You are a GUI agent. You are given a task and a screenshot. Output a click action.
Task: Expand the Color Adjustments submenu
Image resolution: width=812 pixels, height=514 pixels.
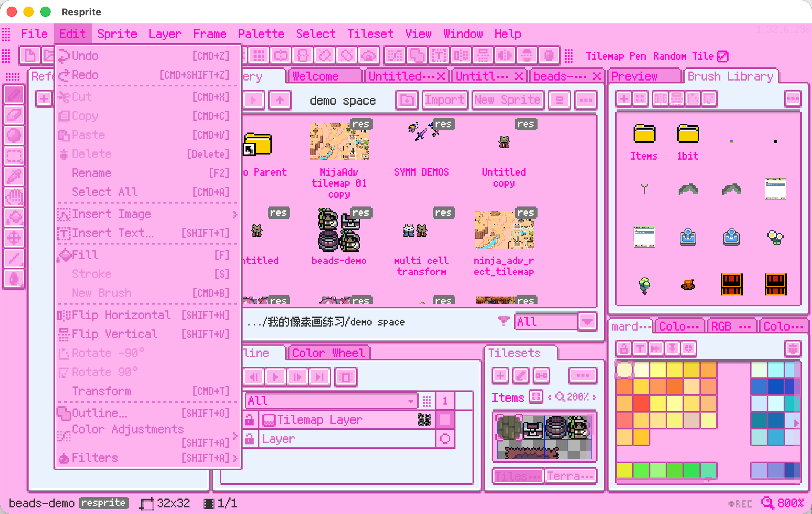[148, 436]
